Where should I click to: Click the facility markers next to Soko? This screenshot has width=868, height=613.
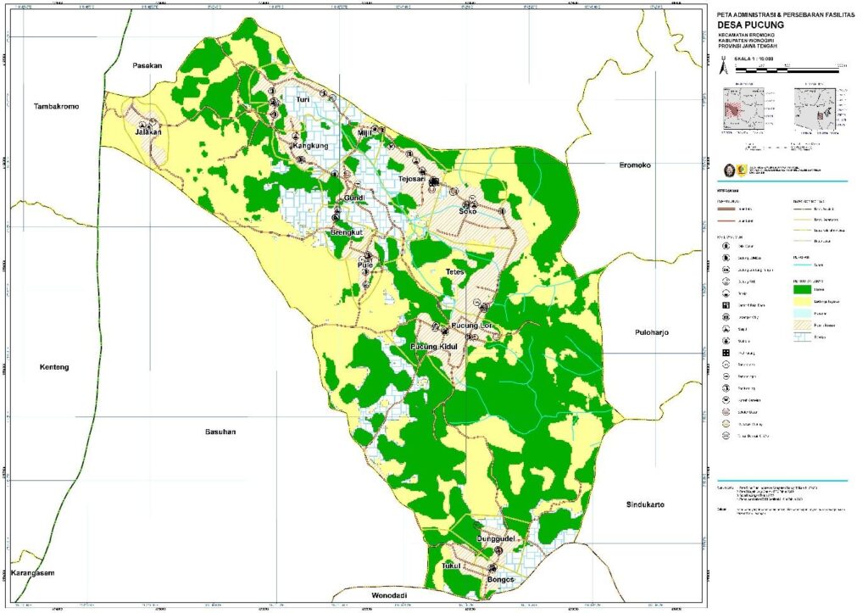point(475,203)
